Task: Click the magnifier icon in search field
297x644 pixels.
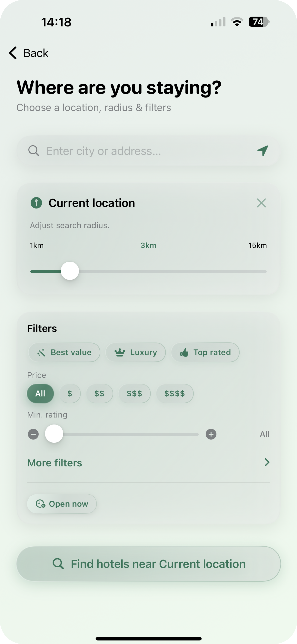Action: [x=34, y=151]
